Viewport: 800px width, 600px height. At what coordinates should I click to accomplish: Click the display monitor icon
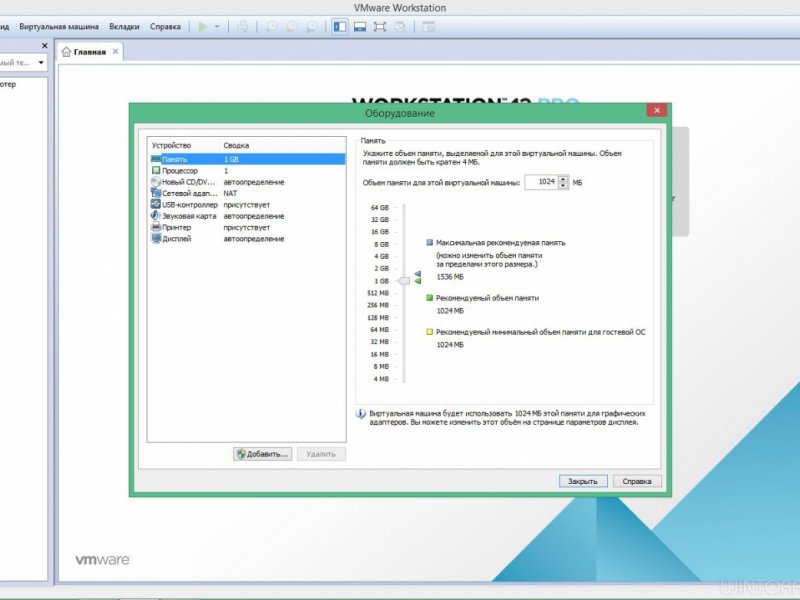pos(156,239)
